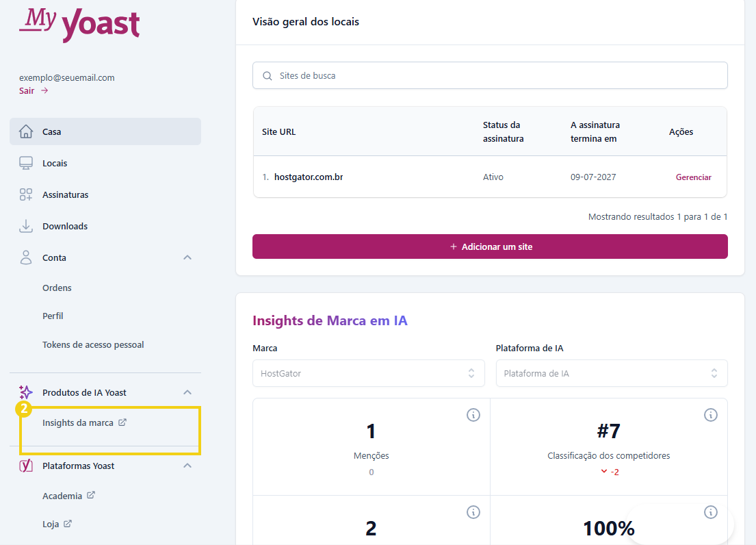The image size is (756, 545).
Task: Open the Marca HostGator dropdown
Action: 368,373
